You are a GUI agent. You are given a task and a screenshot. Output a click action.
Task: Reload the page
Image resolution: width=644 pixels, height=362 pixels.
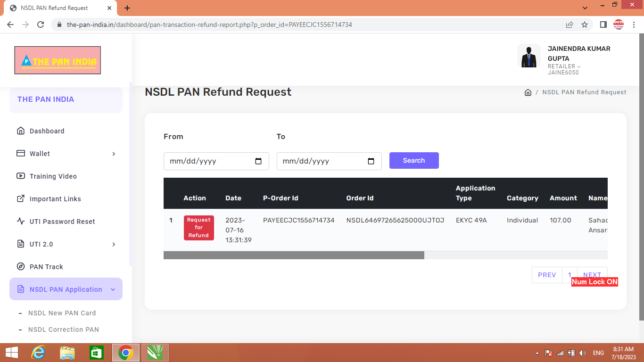point(41,25)
